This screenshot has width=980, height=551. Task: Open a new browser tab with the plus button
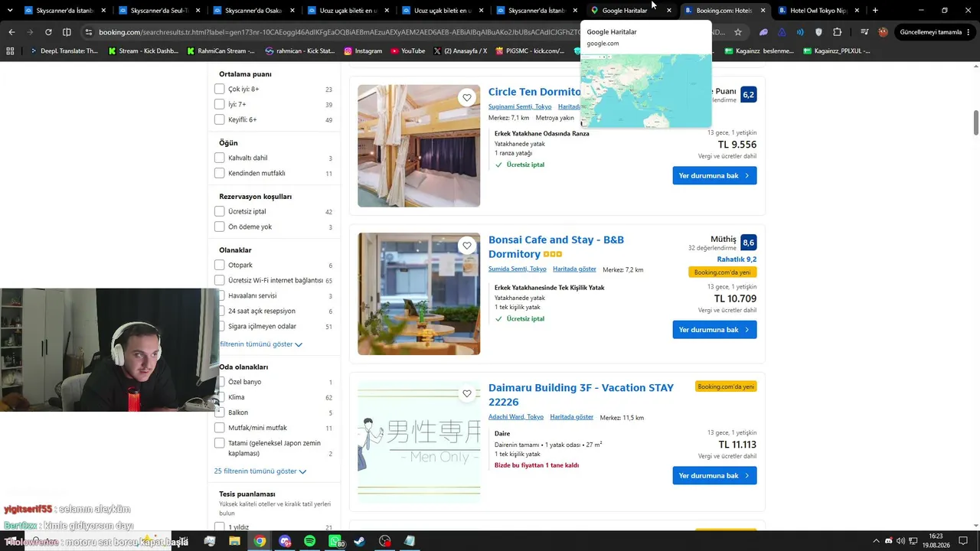click(875, 11)
